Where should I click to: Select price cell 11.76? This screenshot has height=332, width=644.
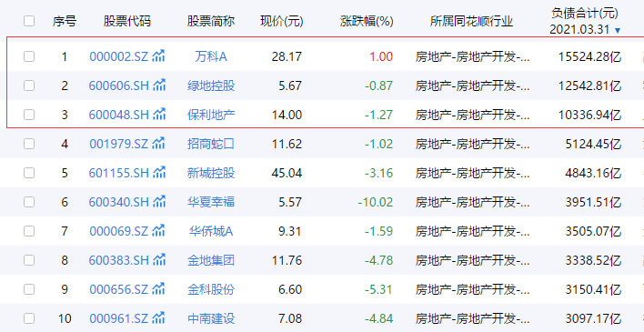(287, 260)
